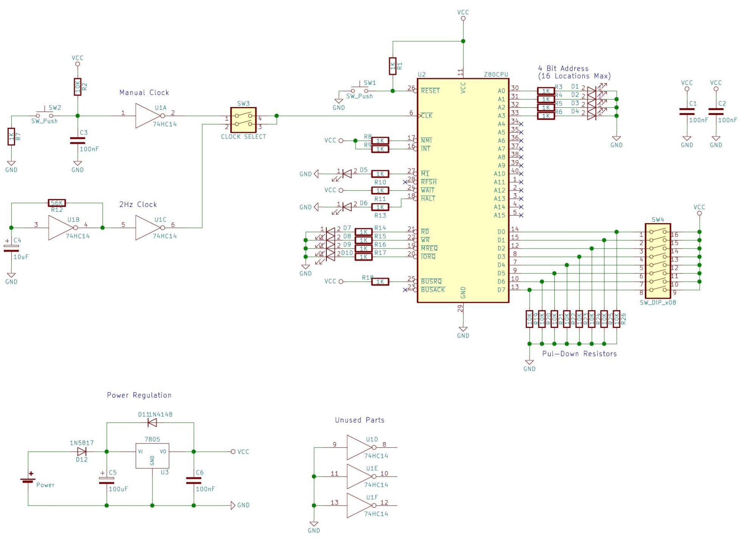Image resolution: width=756 pixels, height=542 pixels.
Task: Click the "Pul-Down Resistors" annotation
Action: (579, 354)
